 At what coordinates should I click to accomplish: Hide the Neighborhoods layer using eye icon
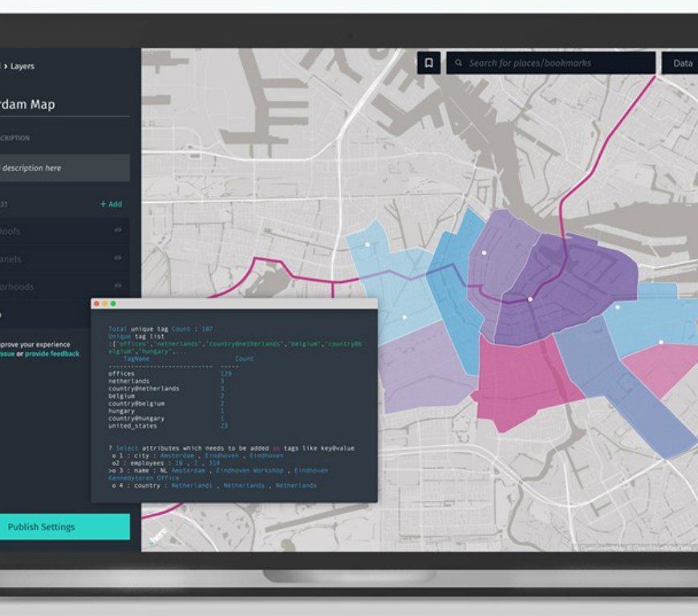tap(118, 286)
